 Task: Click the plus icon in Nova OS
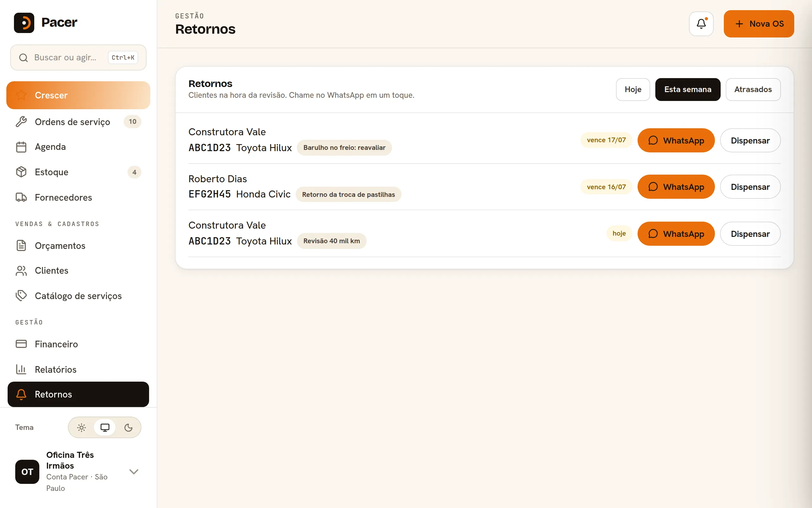tap(739, 24)
